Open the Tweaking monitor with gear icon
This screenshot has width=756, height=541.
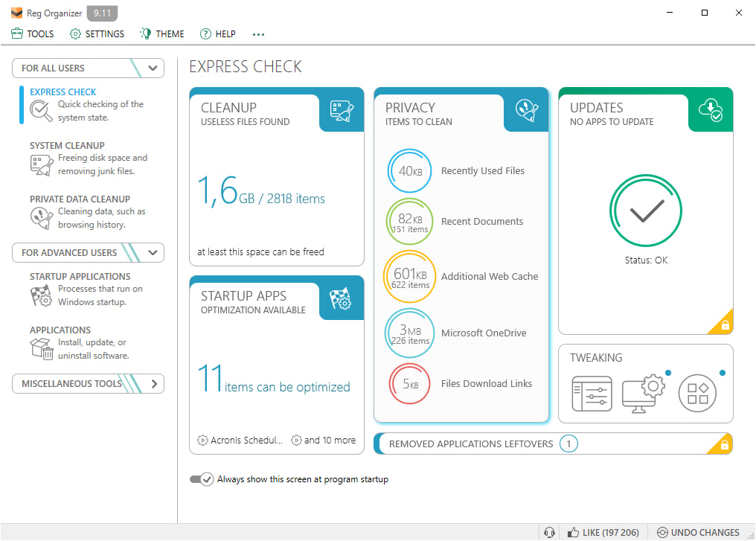[x=643, y=394]
